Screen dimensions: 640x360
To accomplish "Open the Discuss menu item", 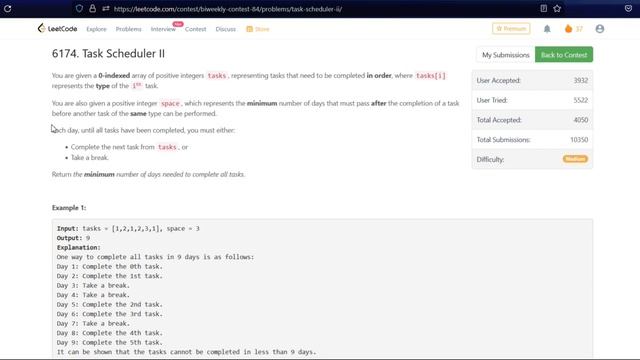I will coord(225,29).
